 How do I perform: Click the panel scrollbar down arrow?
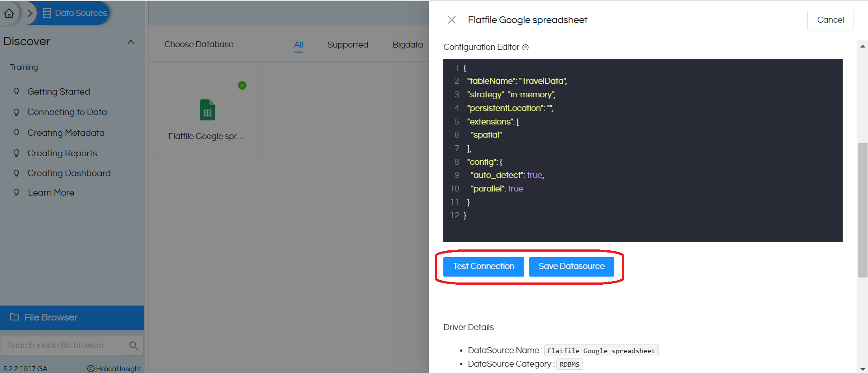863,369
